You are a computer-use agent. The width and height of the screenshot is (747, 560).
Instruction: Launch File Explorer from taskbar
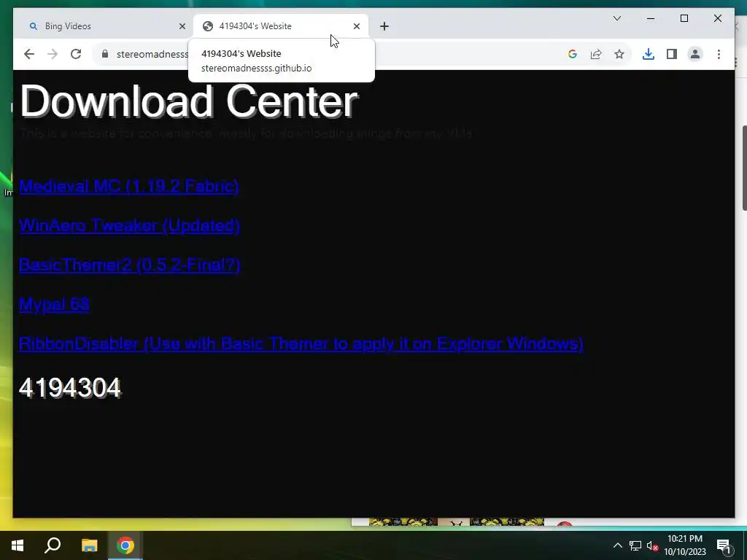[x=89, y=545]
